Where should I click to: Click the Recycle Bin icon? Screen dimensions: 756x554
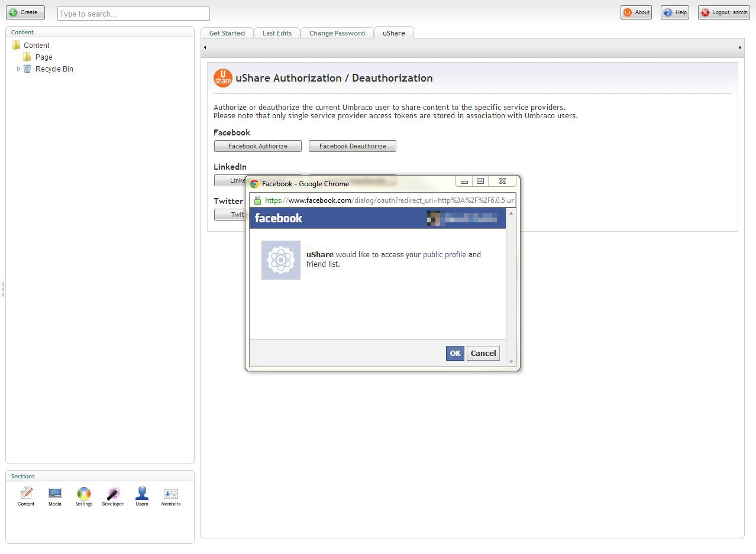coord(27,69)
